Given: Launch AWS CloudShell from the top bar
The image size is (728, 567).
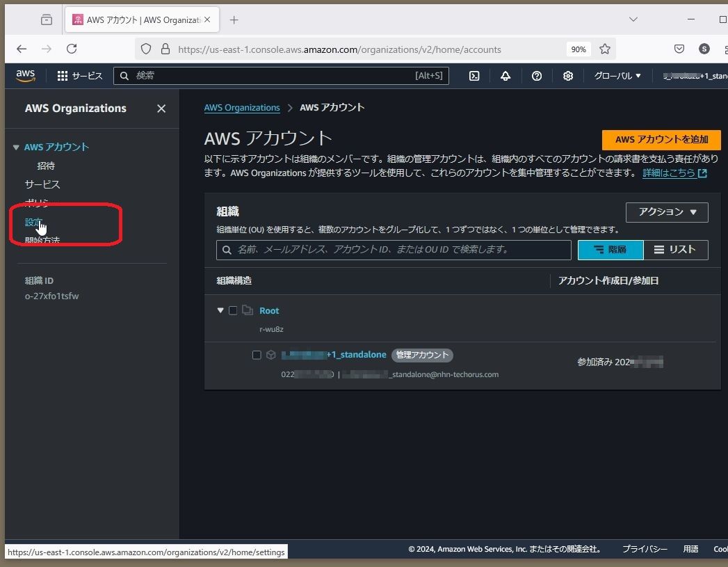Looking at the screenshot, I should tap(474, 75).
